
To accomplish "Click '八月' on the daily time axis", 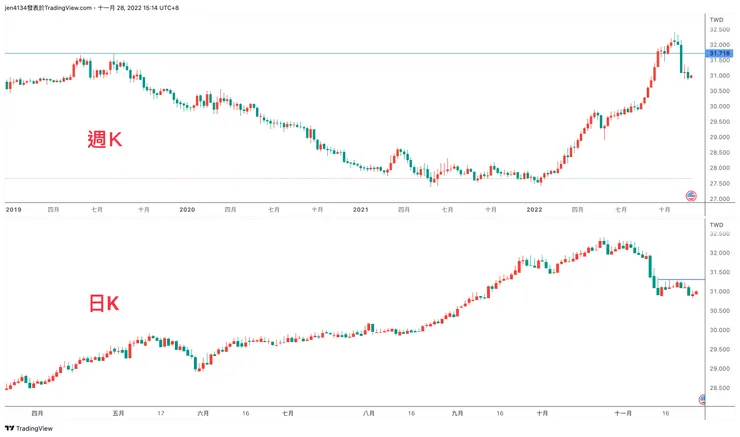I will coord(369,413).
